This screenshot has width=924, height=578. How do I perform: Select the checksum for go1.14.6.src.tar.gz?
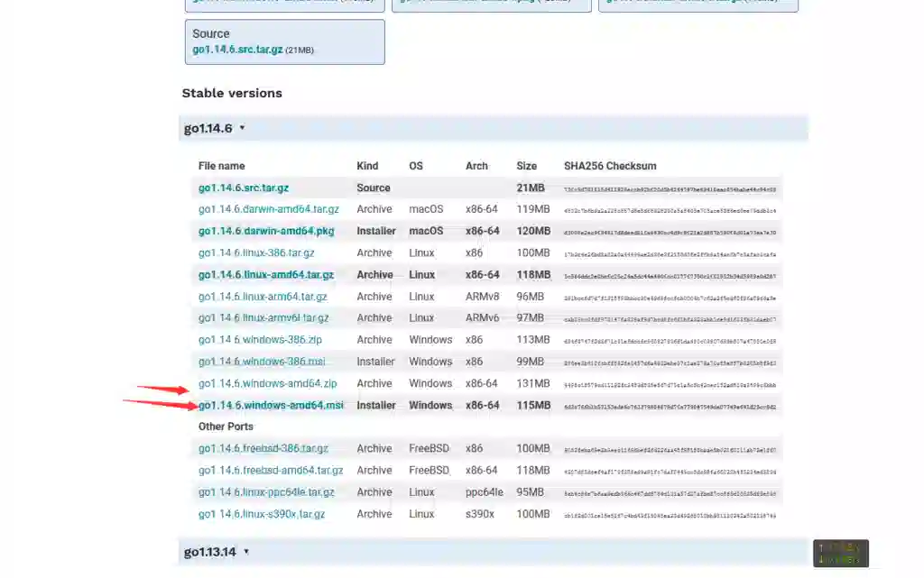tap(670, 189)
